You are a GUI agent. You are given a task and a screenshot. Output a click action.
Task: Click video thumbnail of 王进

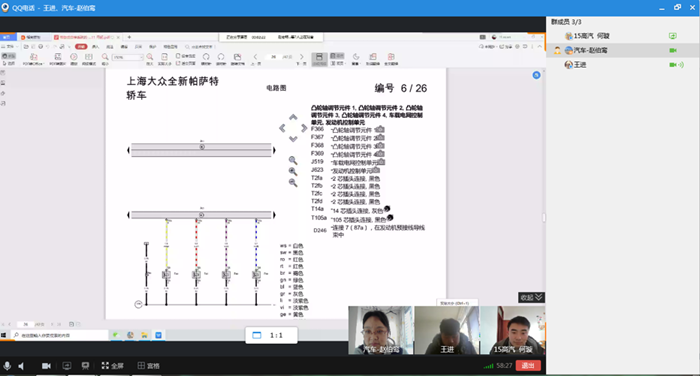coord(447,330)
